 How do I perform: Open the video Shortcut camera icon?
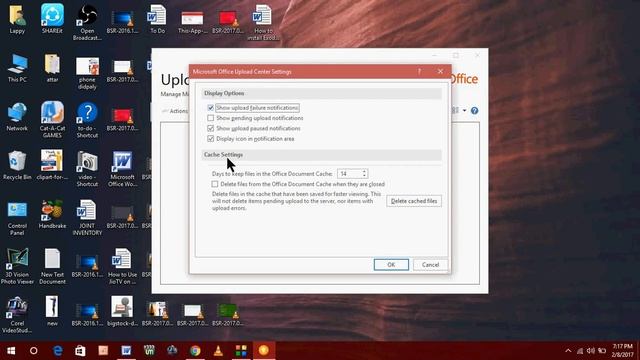point(87,169)
